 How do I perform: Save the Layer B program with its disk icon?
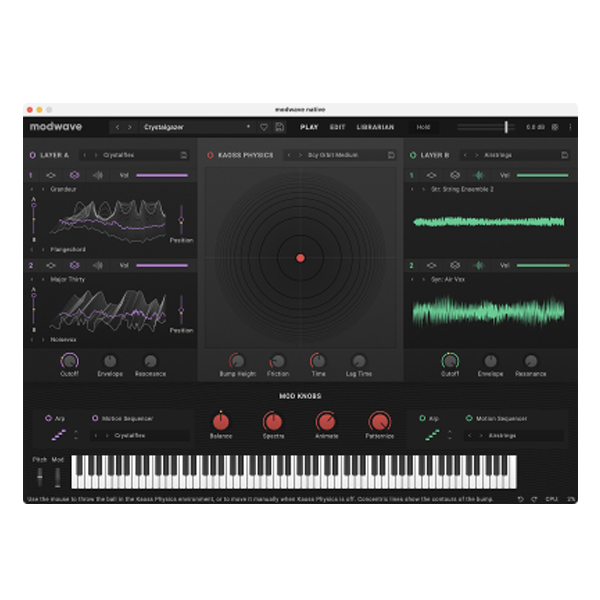click(x=564, y=155)
